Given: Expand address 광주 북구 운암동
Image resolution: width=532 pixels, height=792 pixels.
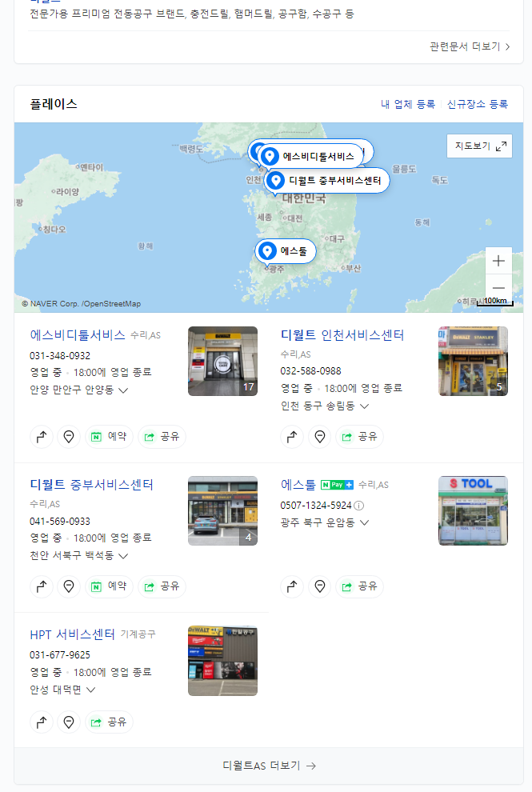Looking at the screenshot, I should (364, 522).
